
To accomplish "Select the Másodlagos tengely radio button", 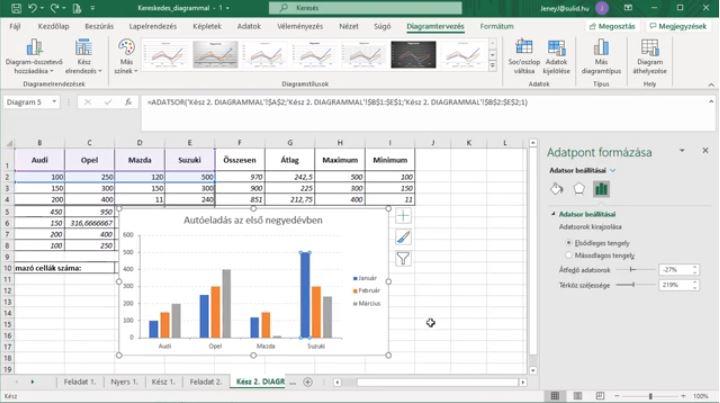I will pos(569,255).
